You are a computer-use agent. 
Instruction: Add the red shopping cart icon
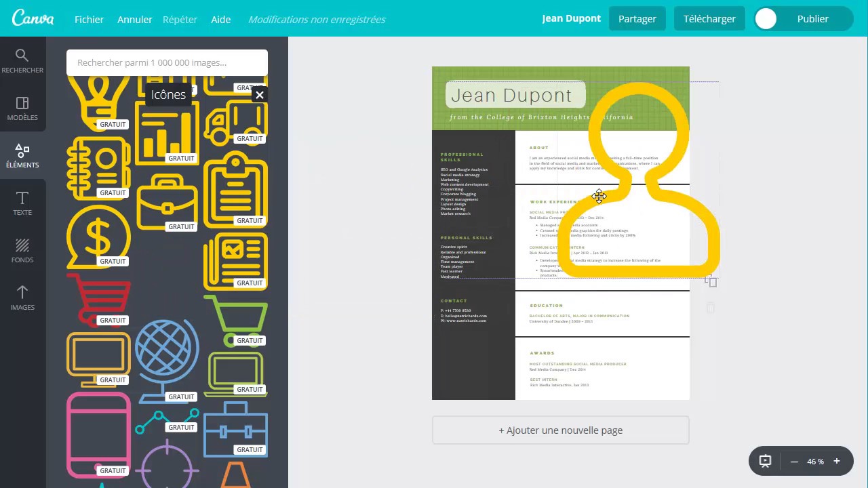(x=99, y=300)
